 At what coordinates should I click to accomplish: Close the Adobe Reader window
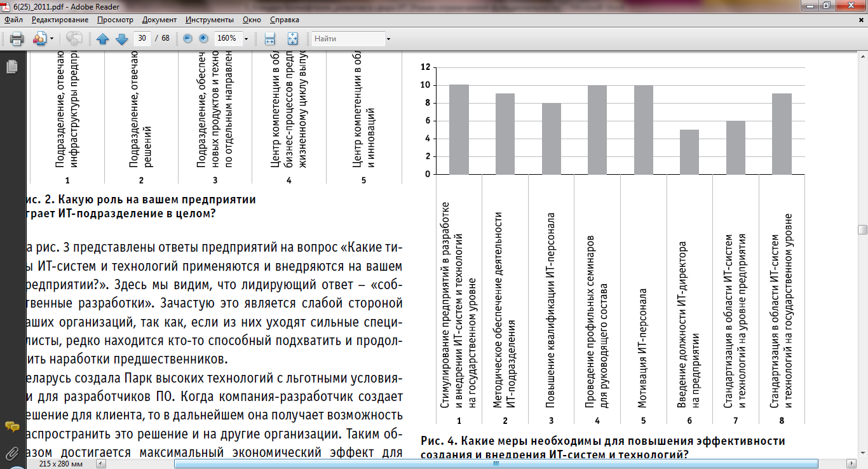[x=850, y=5]
